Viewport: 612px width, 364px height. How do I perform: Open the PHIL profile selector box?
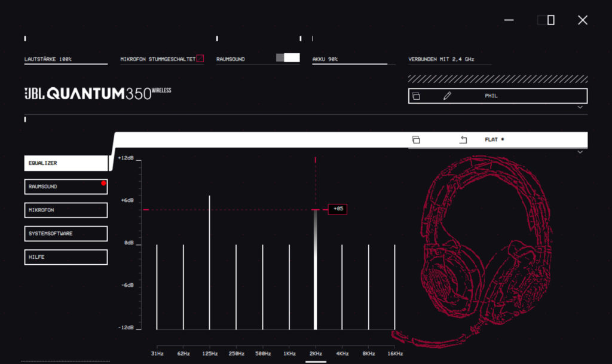pos(498,96)
